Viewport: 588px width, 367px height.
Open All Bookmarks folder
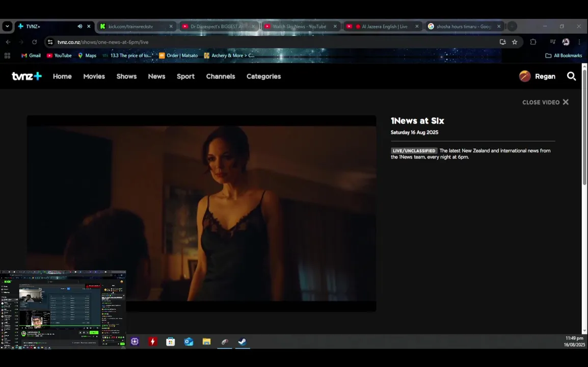[563, 56]
